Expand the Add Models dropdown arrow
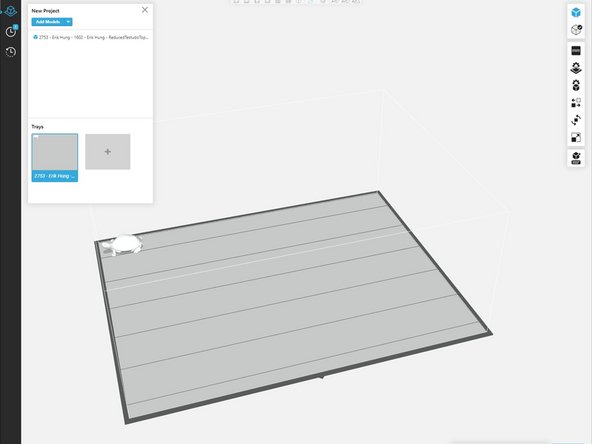This screenshot has width=592, height=444. tap(68, 22)
